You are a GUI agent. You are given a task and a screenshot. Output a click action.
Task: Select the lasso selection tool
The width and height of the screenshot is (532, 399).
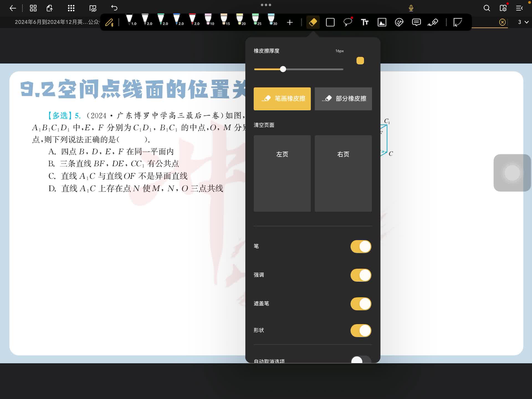point(347,22)
